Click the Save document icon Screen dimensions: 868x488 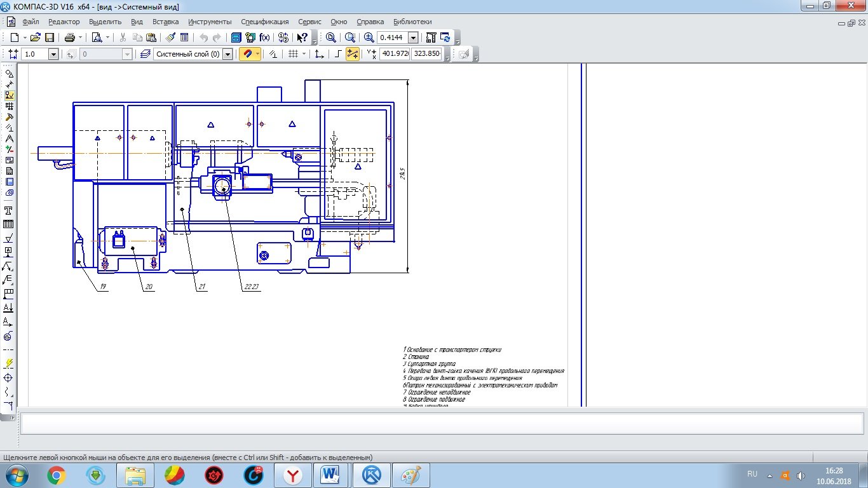click(x=49, y=37)
